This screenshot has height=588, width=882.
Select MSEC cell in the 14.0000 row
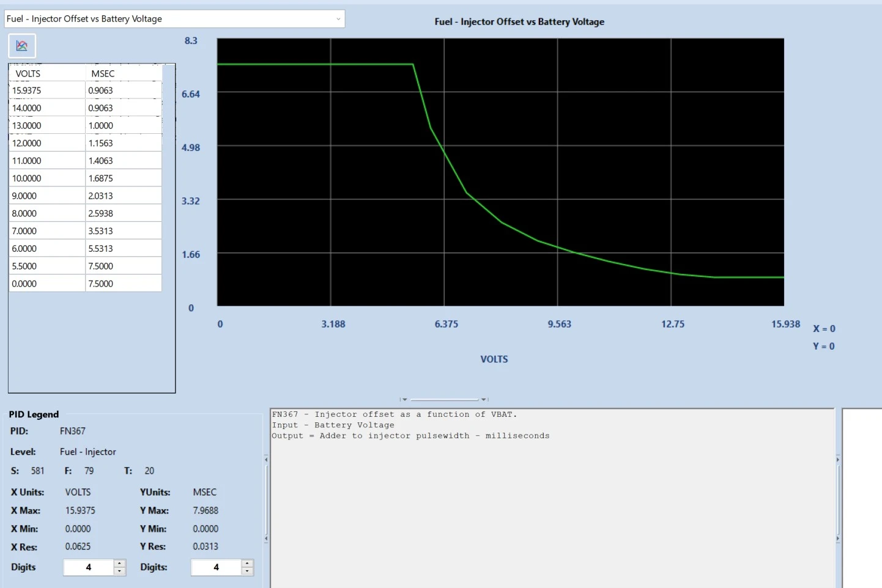(x=124, y=108)
